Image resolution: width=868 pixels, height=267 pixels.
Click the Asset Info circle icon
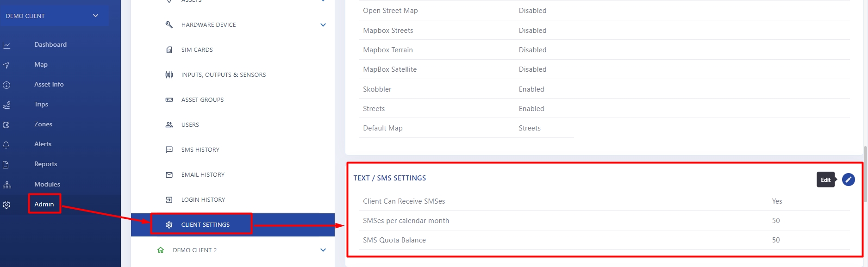click(6, 85)
